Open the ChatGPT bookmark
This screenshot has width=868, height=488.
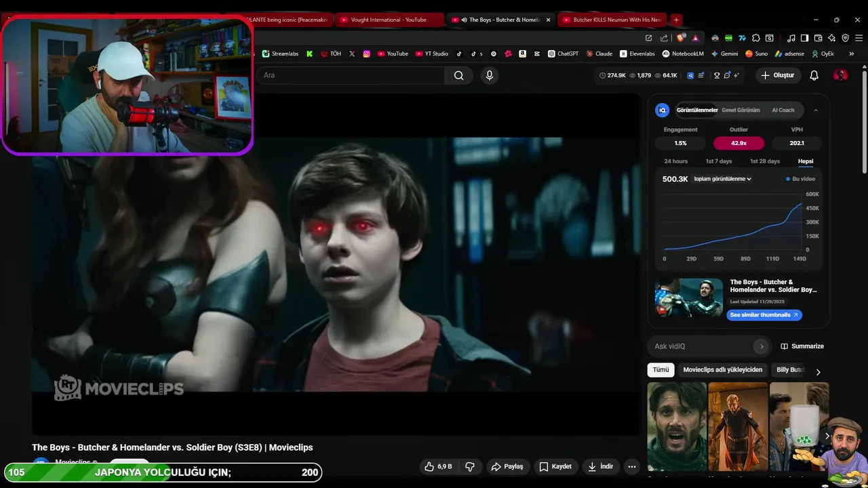[x=563, y=54]
